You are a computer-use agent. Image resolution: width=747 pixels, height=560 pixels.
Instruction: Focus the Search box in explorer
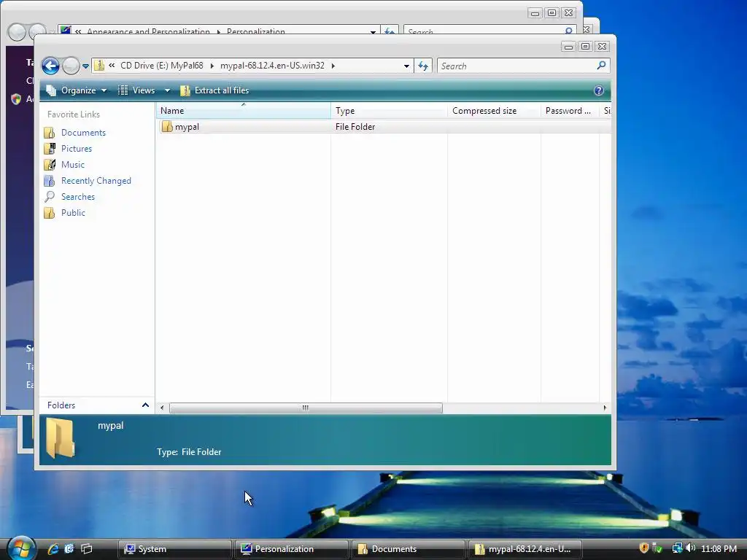[516, 66]
